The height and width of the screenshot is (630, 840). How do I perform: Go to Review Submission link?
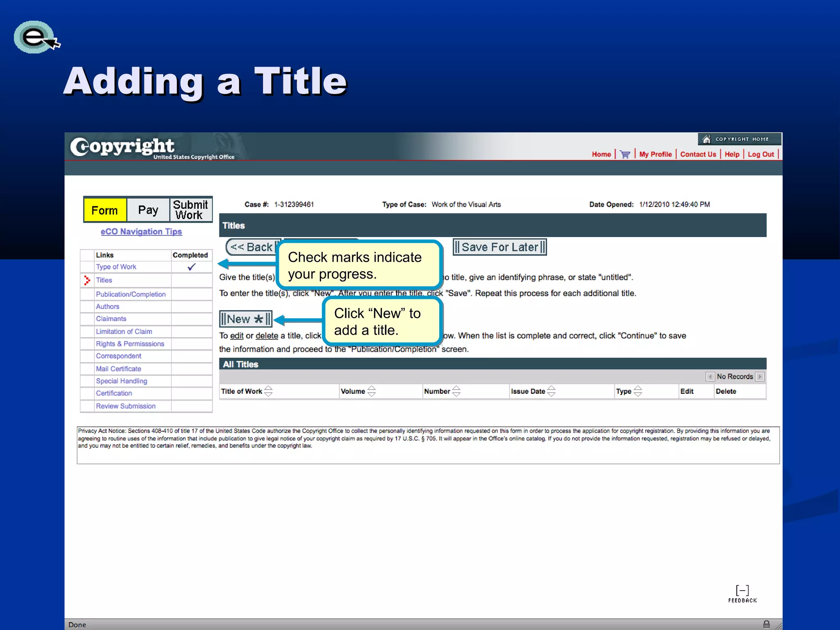(x=126, y=406)
